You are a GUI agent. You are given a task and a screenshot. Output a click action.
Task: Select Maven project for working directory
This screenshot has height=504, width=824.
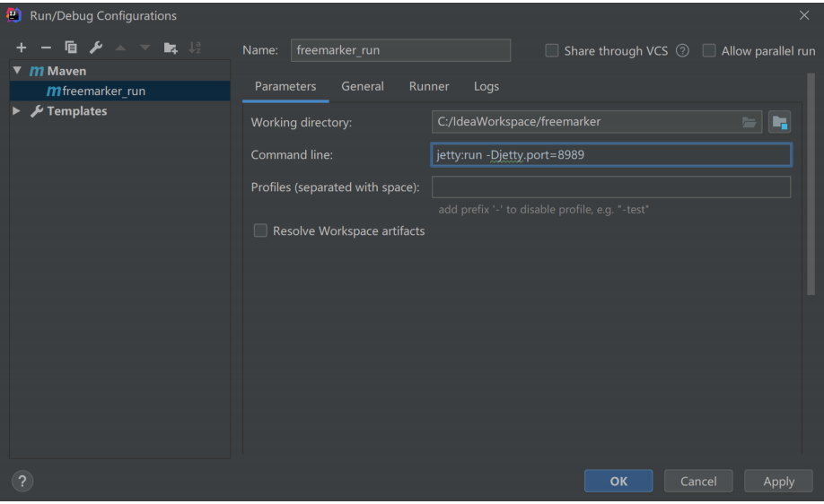[x=779, y=122]
